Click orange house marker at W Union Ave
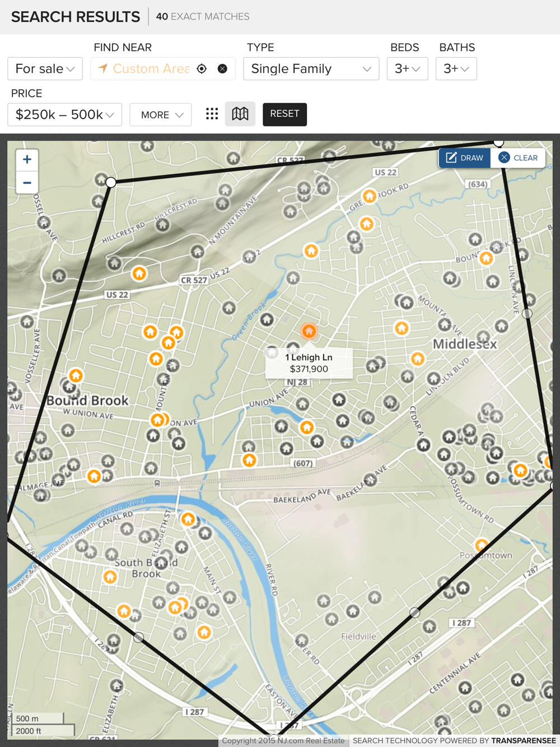Viewport: 560px width, 747px height. coord(158,420)
